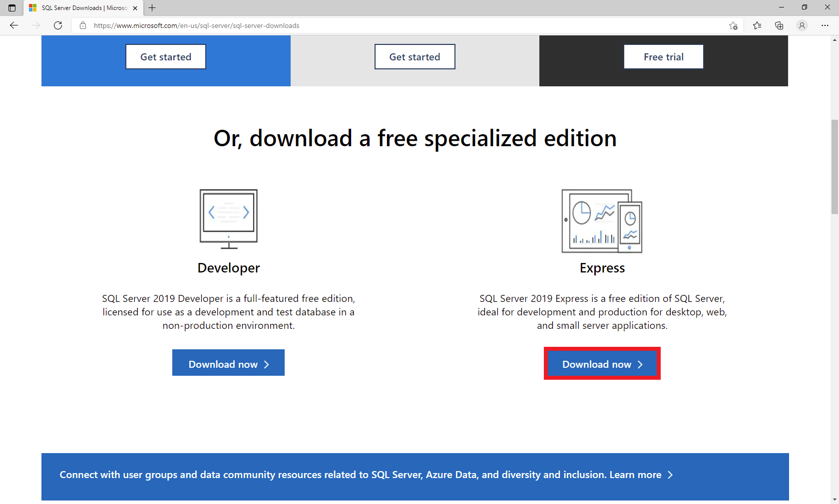Click the SQL Server 2019 Express description text

pyautogui.click(x=602, y=312)
